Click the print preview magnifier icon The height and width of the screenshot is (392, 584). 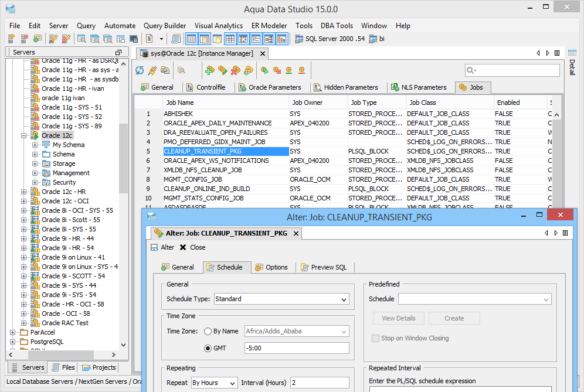coord(181,70)
